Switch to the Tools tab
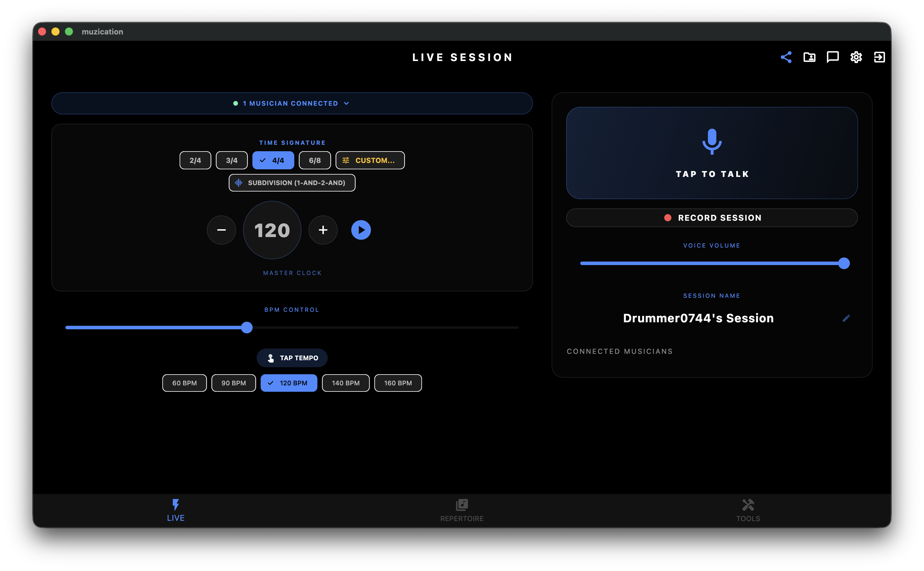Viewport: 924px width, 571px height. point(748,511)
